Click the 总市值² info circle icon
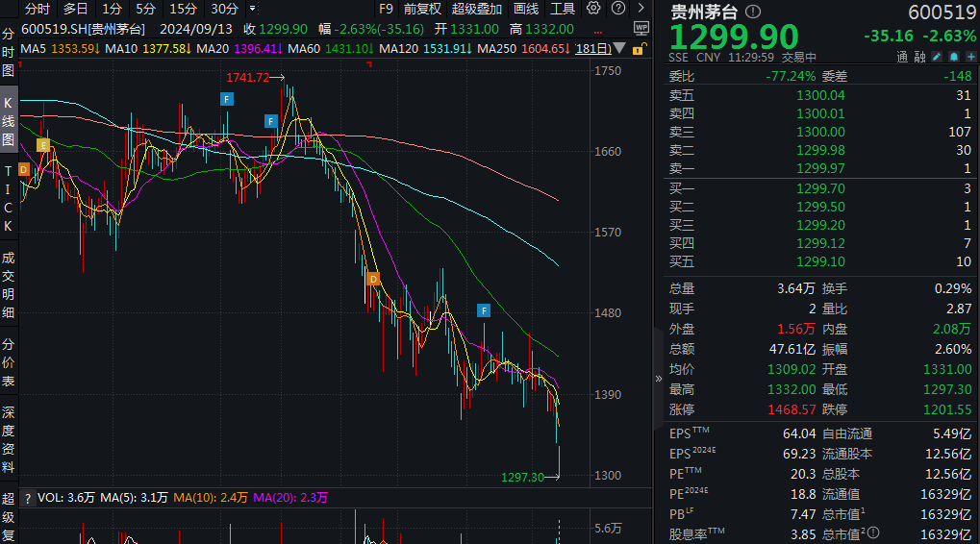The width and height of the screenshot is (980, 544). tap(873, 532)
